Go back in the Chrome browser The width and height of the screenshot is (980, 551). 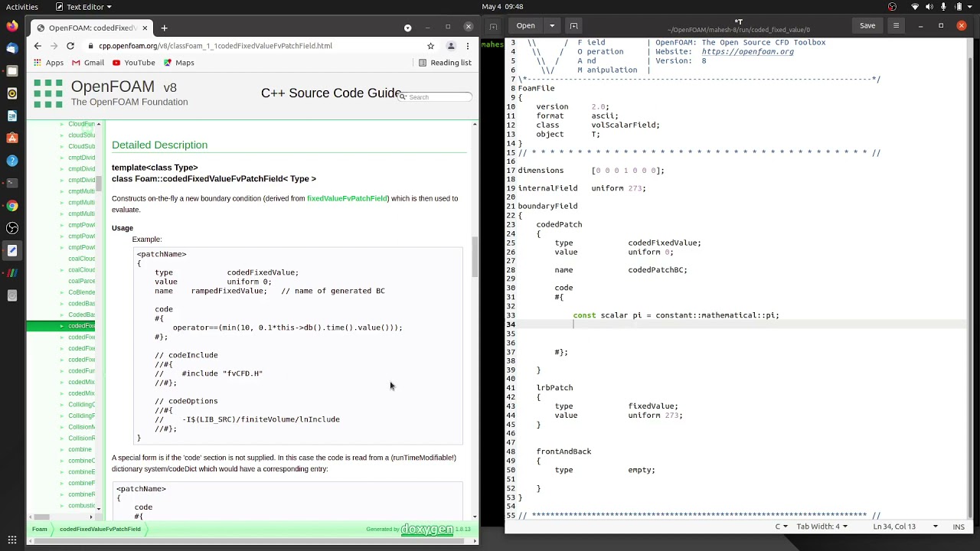coord(38,46)
